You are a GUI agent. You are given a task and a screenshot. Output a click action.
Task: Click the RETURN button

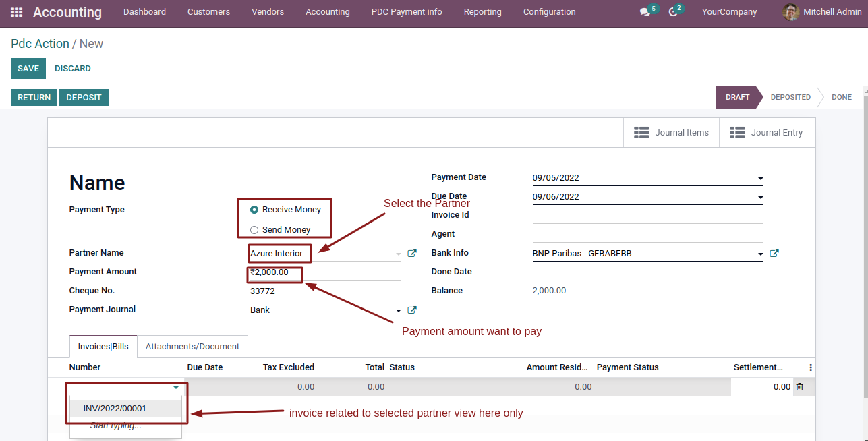click(34, 98)
